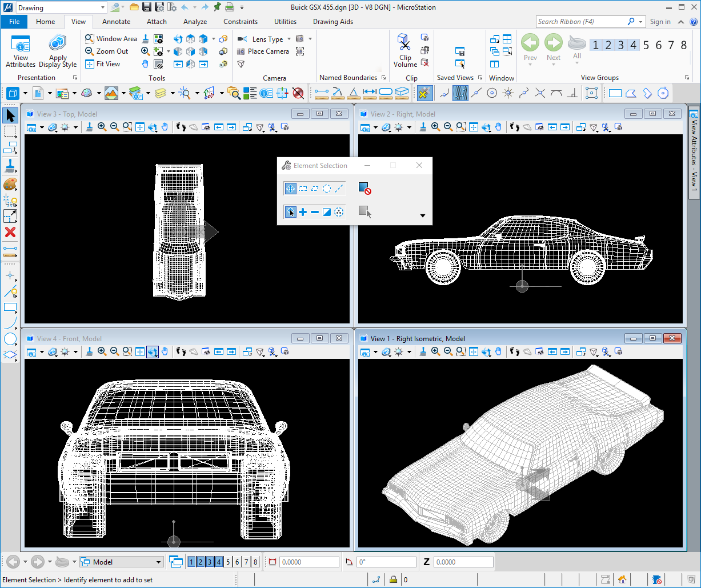Select the Clip Volume tool
The width and height of the screenshot is (701, 588).
[405, 50]
